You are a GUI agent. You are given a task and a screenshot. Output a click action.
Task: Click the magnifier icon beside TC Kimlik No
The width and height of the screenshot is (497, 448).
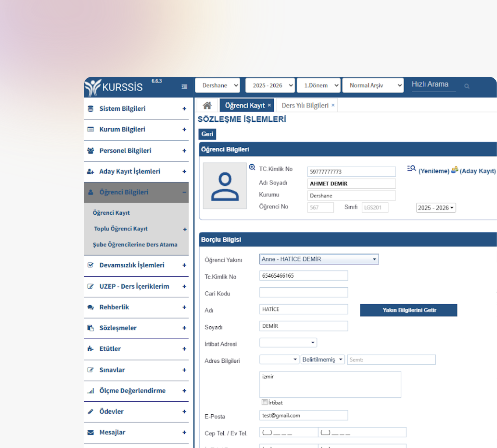[252, 167]
